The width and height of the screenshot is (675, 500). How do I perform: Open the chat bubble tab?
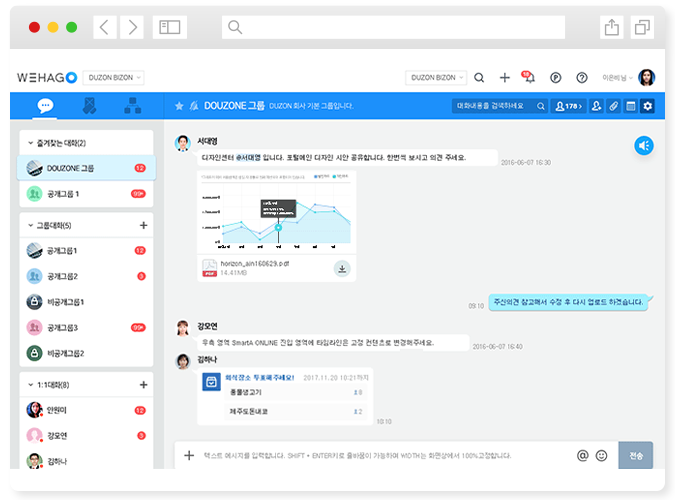pos(45,106)
